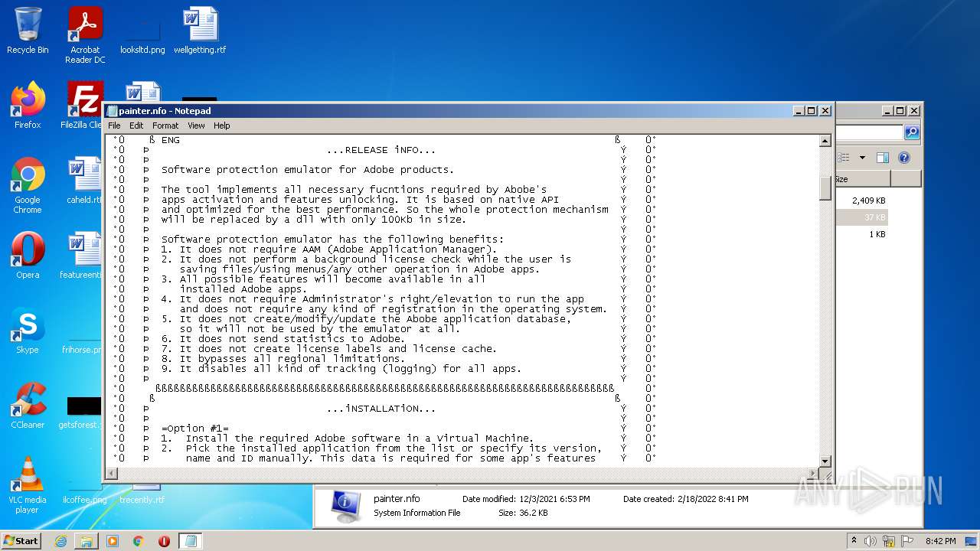Click painter.nfo filename in details pane
This screenshot has height=551, width=980.
click(x=397, y=499)
